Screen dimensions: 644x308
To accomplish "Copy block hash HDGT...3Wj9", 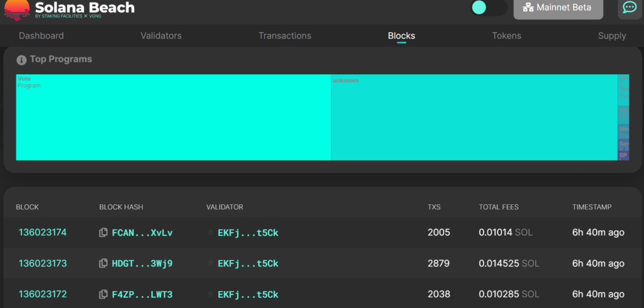I will pos(103,263).
